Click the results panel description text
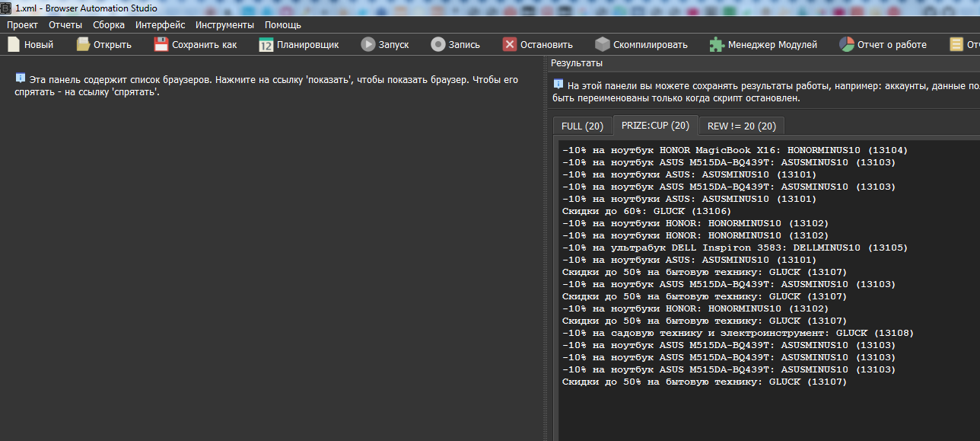This screenshot has width=980, height=441. [x=766, y=91]
